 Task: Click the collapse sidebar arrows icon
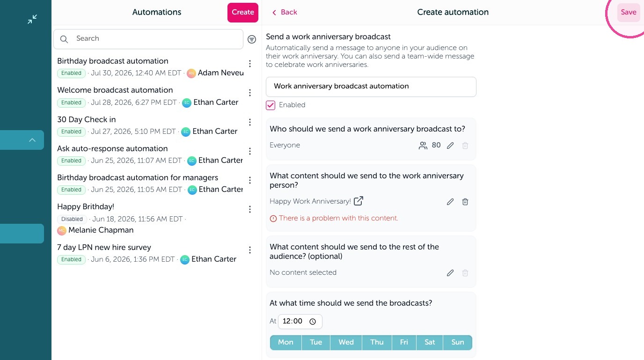(x=32, y=19)
